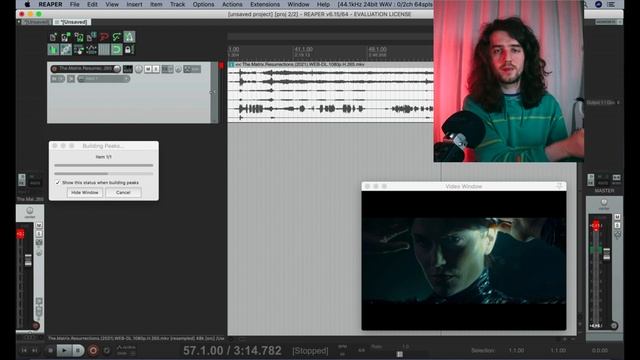Open the Actions menu

tap(232, 4)
